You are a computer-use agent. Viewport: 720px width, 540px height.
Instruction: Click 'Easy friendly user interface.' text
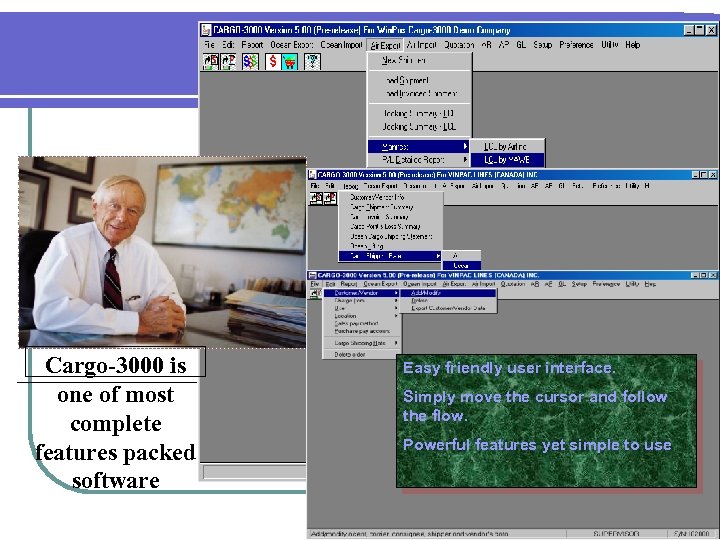pos(509,368)
